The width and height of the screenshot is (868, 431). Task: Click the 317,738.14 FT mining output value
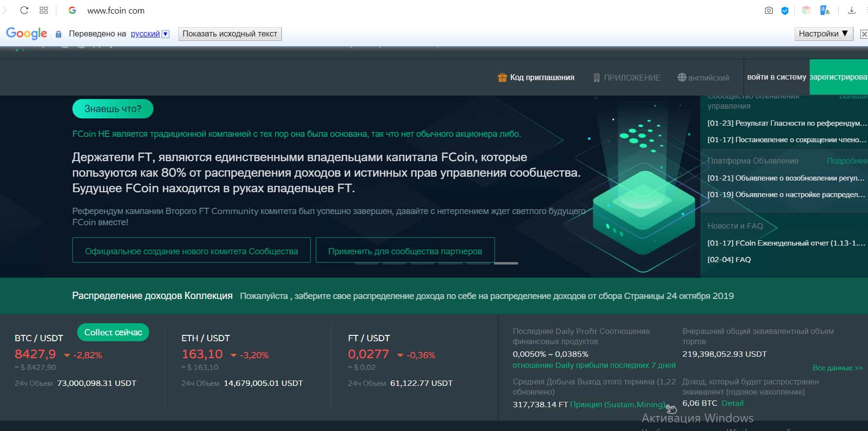pyautogui.click(x=540, y=405)
